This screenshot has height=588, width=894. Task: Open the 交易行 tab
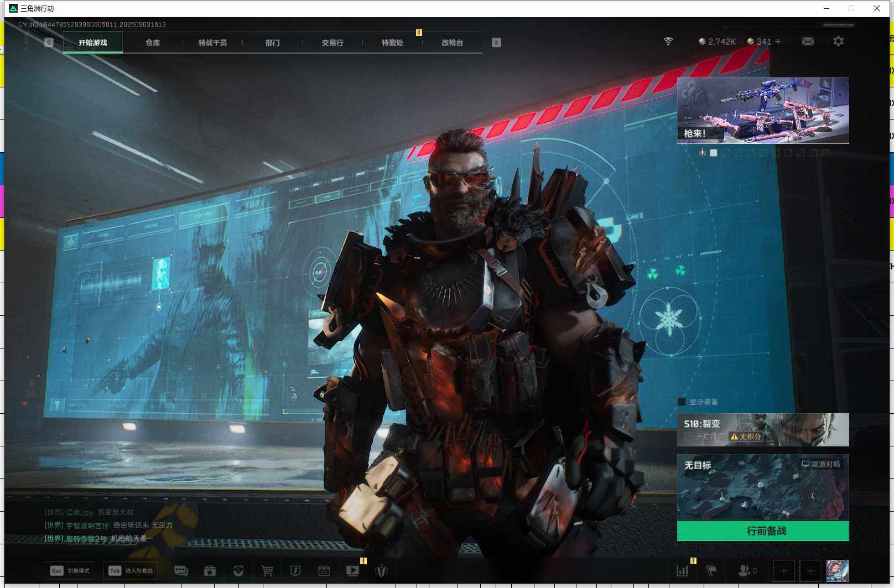click(332, 43)
